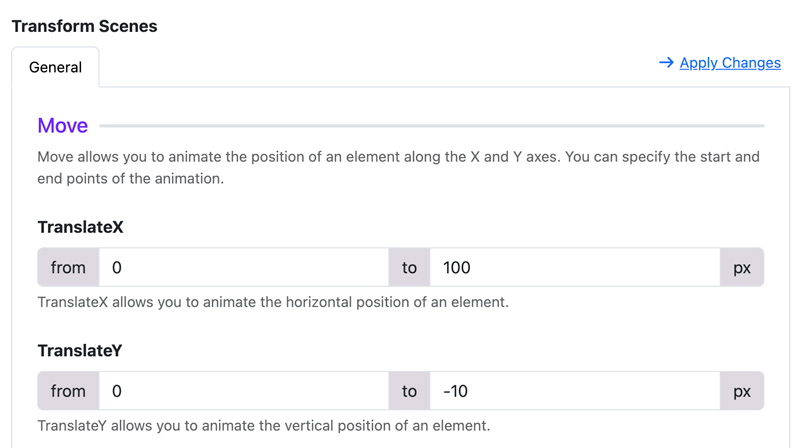The height and width of the screenshot is (448, 800).
Task: Click the TranslateX "from" prefix label
Action: pos(68,267)
